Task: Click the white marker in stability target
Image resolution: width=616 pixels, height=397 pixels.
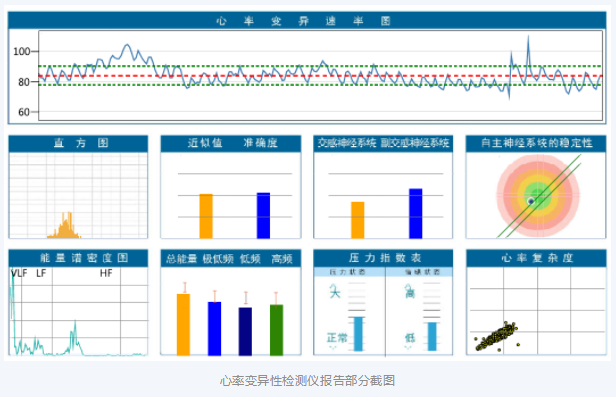Action: (531, 201)
